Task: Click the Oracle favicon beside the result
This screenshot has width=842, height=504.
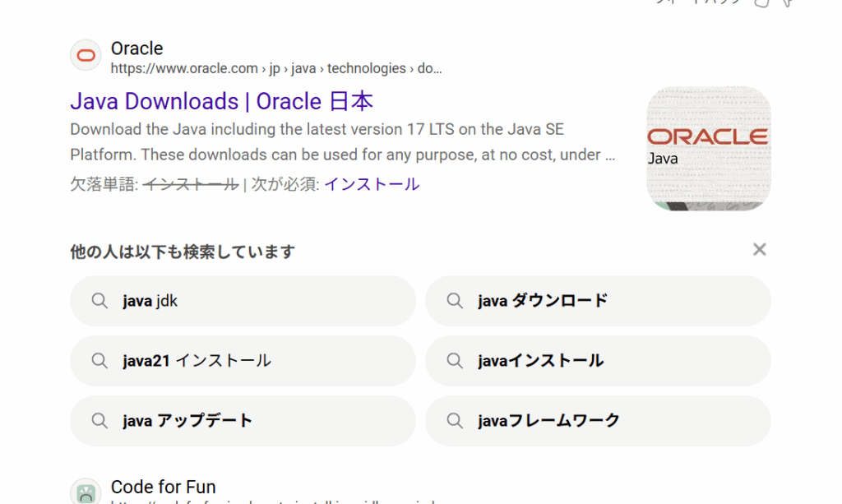Action: [86, 56]
